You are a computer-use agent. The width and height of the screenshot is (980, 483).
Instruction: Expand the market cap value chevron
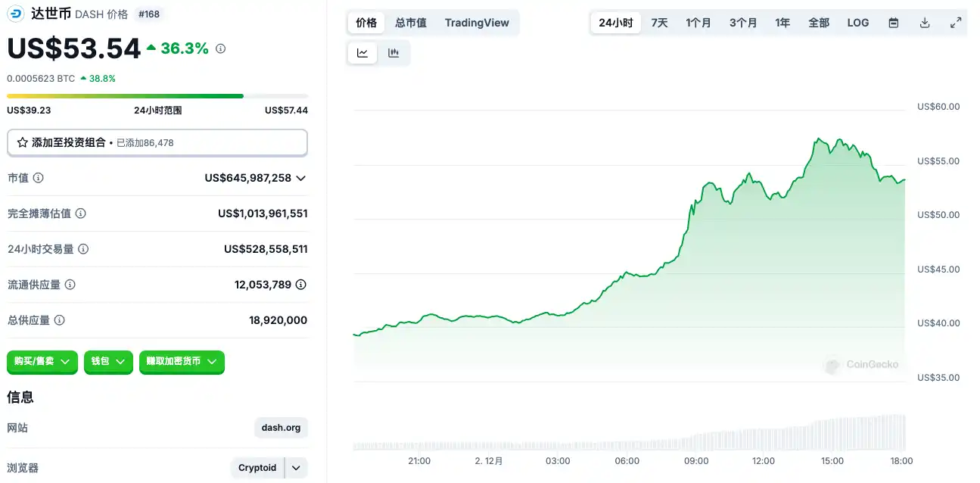300,178
